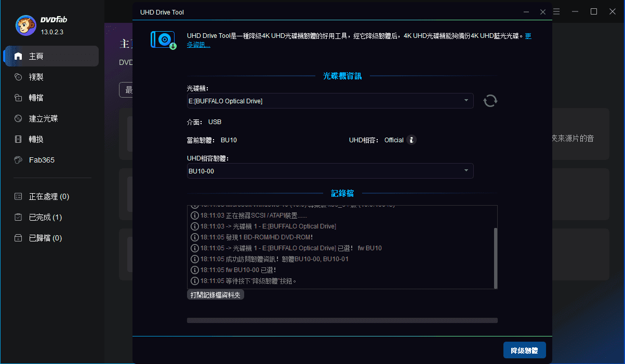Click the DVDFab version number 13.0.2.3
The image size is (625, 364).
[52, 32]
